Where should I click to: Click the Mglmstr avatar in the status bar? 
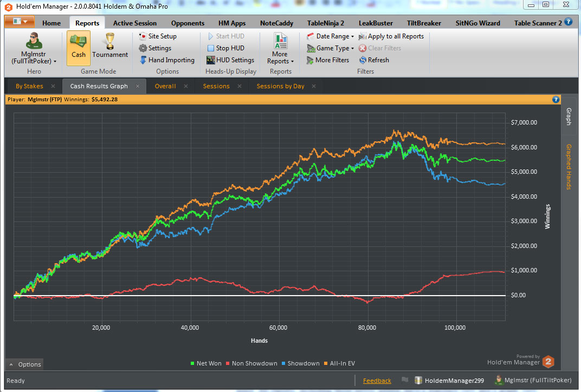tap(499, 380)
